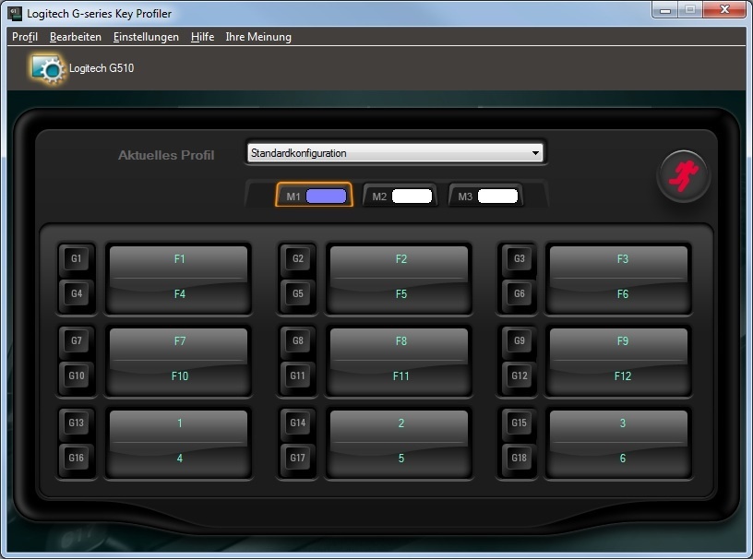Click the G18 key button
This screenshot has width=753, height=560.
coord(520,458)
